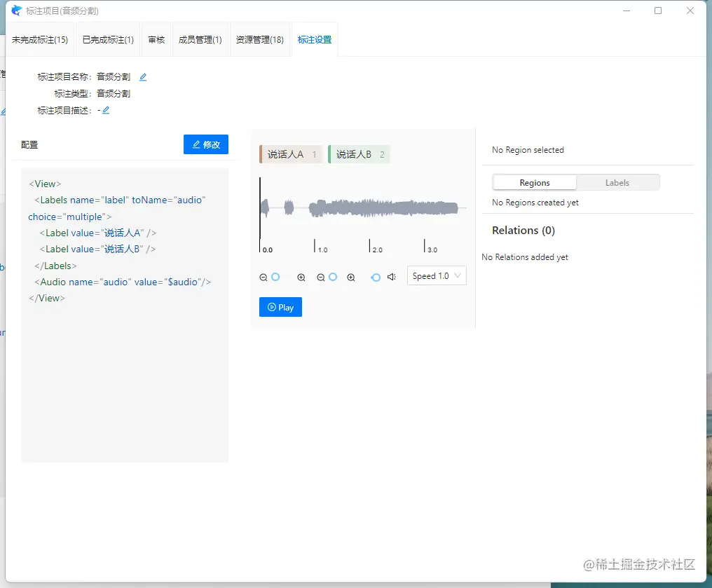The height and width of the screenshot is (588, 712).
Task: Click the <Label value="说话人A" config line
Action: (97, 233)
